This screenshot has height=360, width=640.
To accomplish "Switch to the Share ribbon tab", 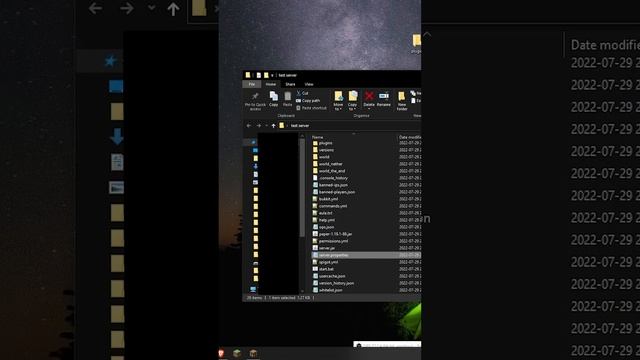I will click(290, 84).
